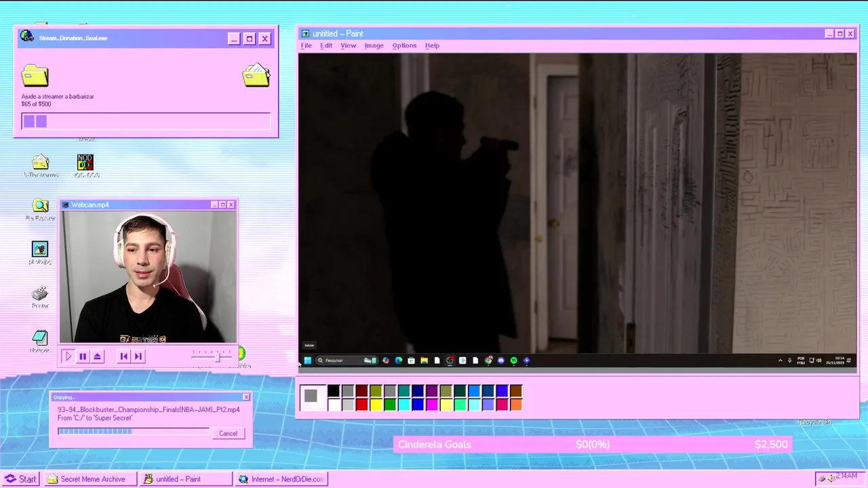Open the Help menu in Paint
The height and width of the screenshot is (488, 868).
coord(432,45)
